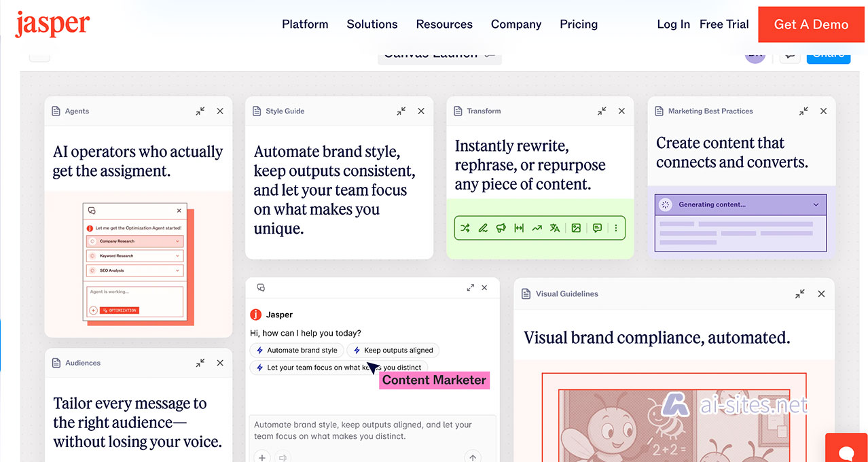Screen dimensions: 868x462
Task: Expand the SEO Analysis row chevron
Action: (178, 270)
